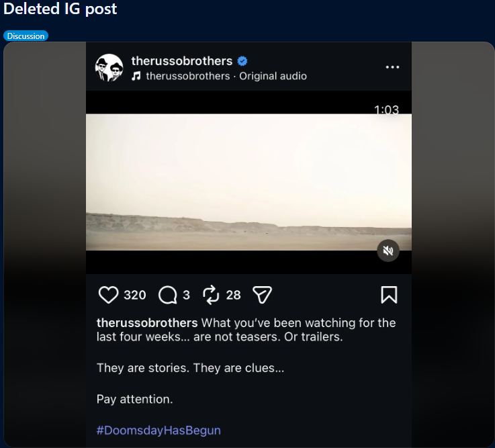The height and width of the screenshot is (448, 495).
Task: View the 320 likes count
Action: 135,295
